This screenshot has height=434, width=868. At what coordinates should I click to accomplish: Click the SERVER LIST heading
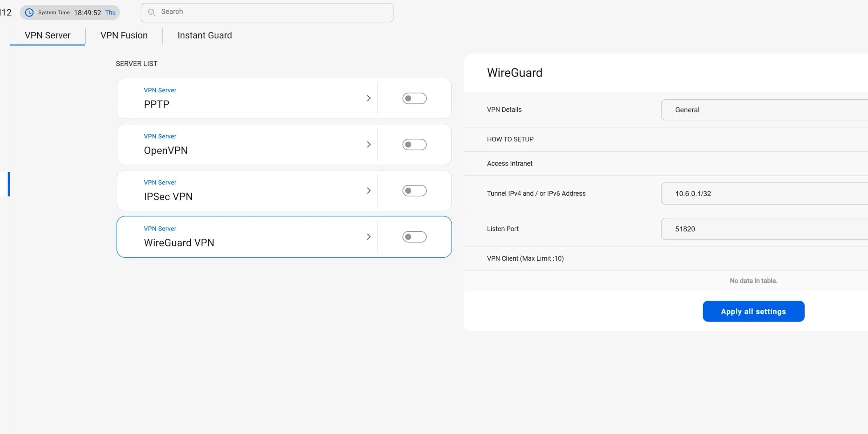tap(137, 64)
